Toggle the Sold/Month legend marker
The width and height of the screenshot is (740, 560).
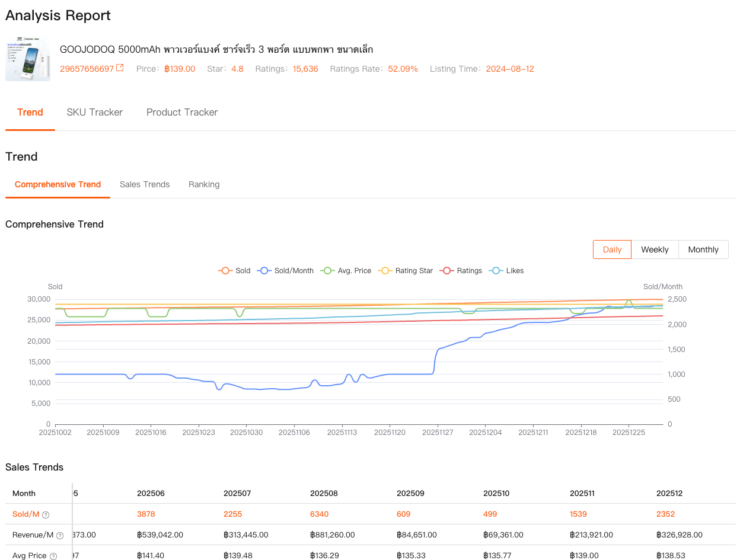coord(264,271)
